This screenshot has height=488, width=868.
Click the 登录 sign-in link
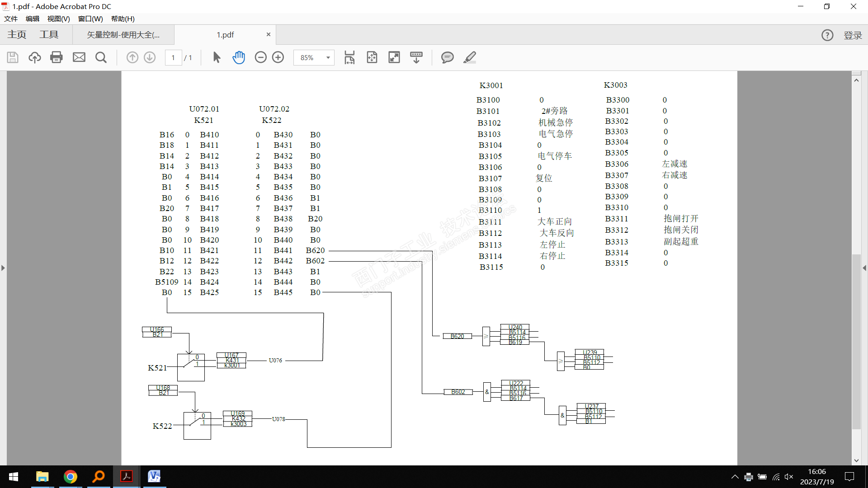coord(853,35)
